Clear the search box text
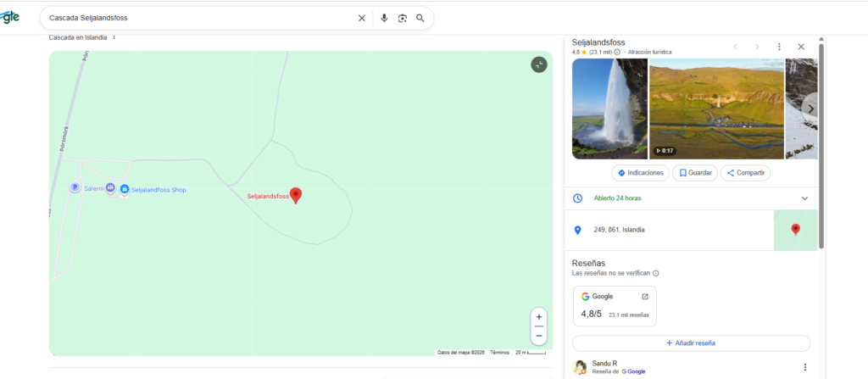868x379 pixels. 362,18
